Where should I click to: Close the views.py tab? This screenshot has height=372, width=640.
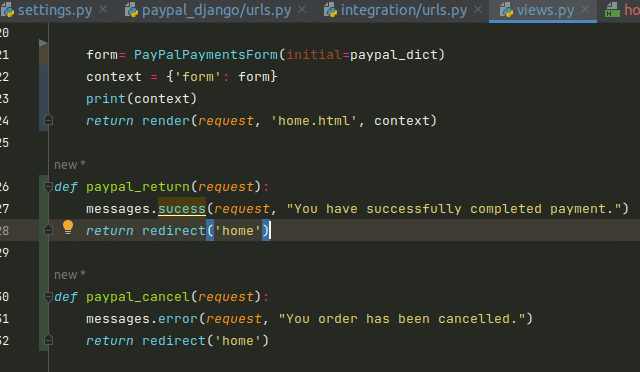tap(585, 9)
